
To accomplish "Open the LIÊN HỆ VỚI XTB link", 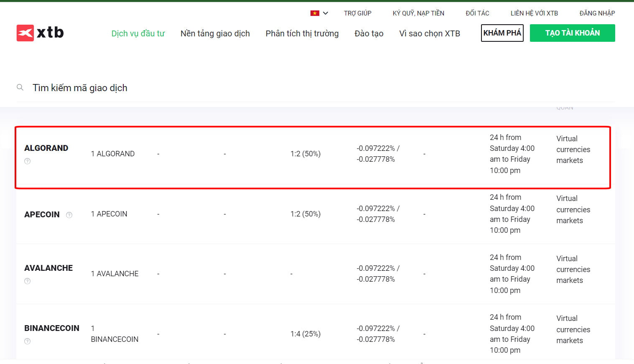I will (534, 13).
